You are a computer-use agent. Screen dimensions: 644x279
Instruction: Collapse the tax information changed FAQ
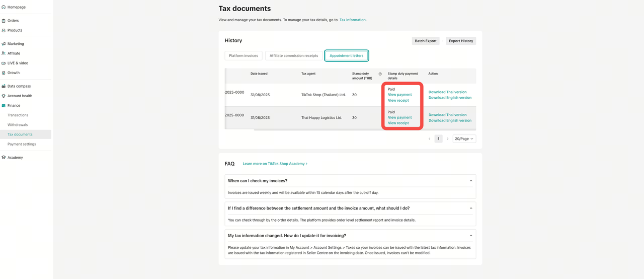[471, 236]
